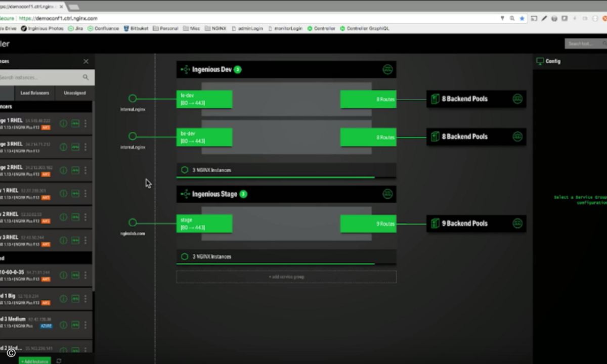Open info icon for Dev 2 RHEL instance

click(x=64, y=217)
